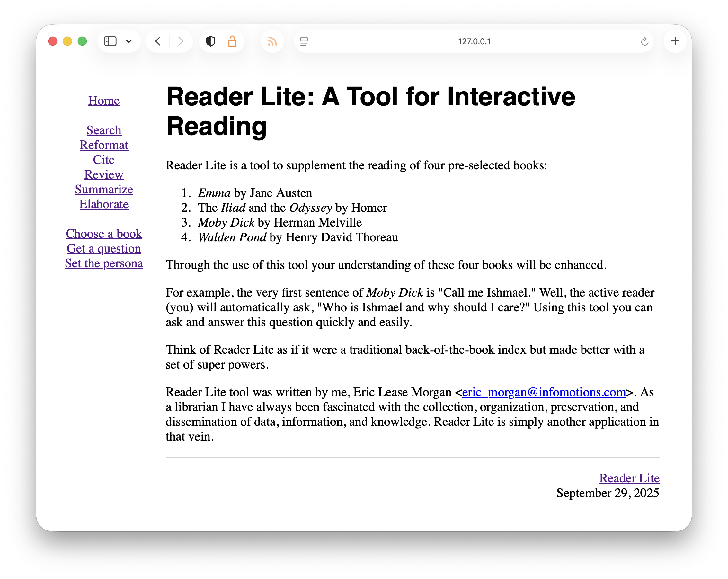Open the Set the persona link
Image resolution: width=728 pixels, height=579 pixels.
tap(104, 263)
